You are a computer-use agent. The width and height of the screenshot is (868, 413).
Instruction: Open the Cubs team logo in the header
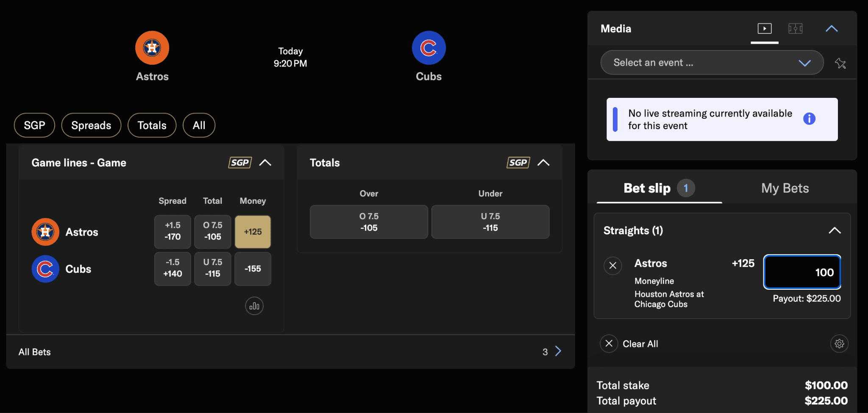(x=428, y=48)
